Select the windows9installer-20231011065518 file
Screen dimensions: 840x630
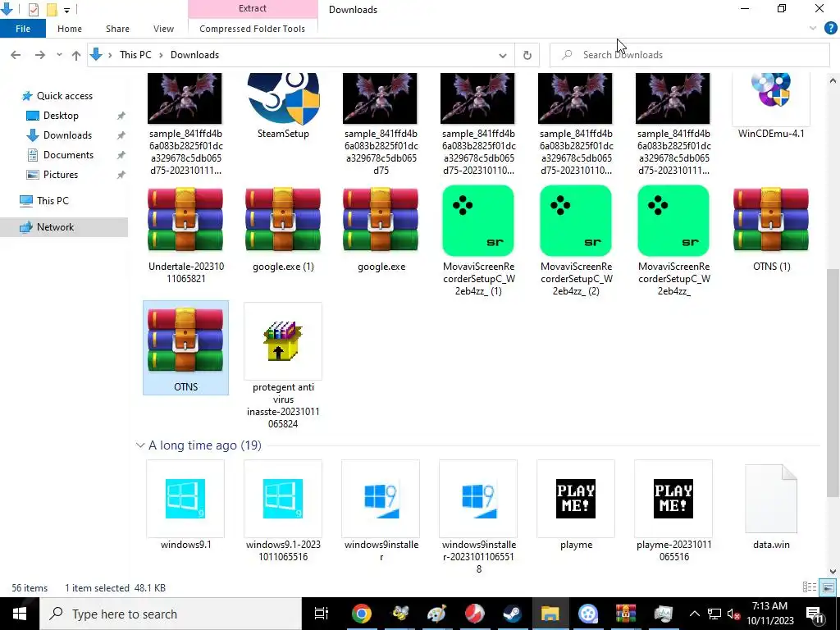(x=478, y=498)
